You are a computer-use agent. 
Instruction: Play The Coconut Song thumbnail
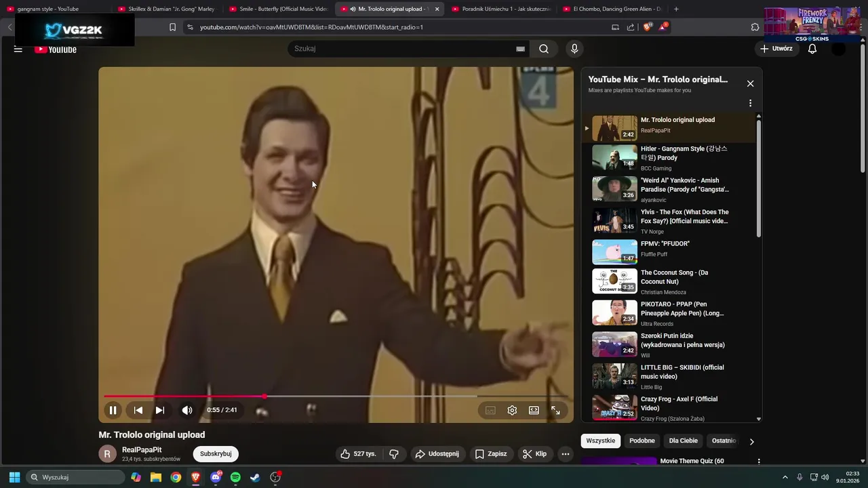pyautogui.click(x=614, y=281)
